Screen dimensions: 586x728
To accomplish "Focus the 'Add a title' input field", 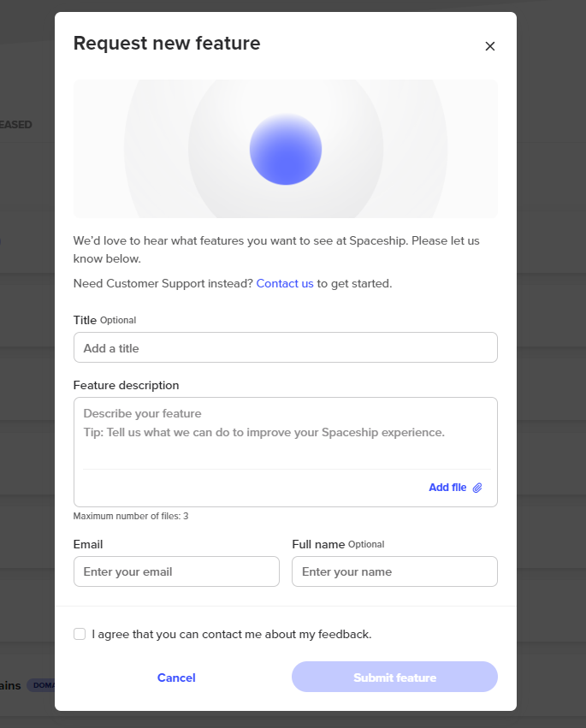I will 286,347.
